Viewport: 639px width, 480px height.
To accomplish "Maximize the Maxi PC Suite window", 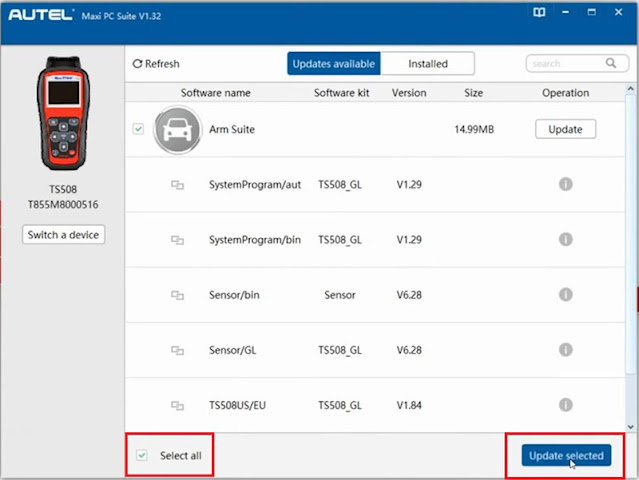I will (x=592, y=12).
